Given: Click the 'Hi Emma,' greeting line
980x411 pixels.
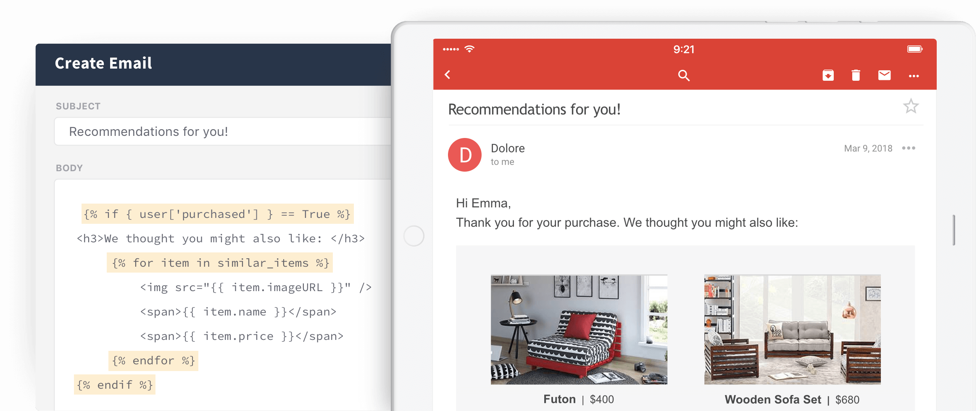Looking at the screenshot, I should point(483,203).
